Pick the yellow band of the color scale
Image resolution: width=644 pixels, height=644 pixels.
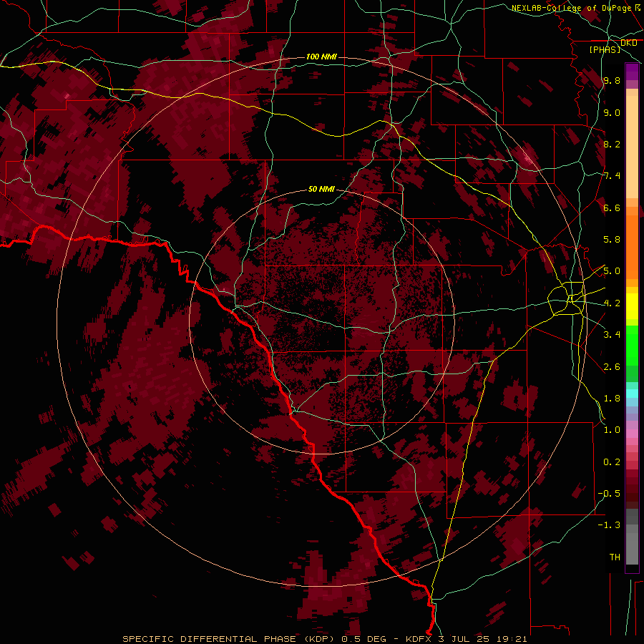[x=632, y=306]
